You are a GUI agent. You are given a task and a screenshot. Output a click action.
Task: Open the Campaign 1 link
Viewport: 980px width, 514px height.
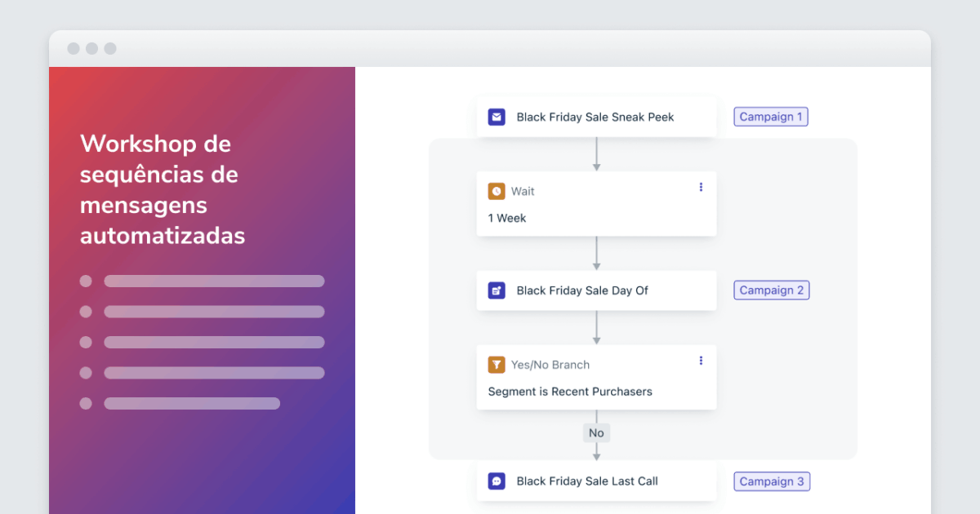[770, 117]
